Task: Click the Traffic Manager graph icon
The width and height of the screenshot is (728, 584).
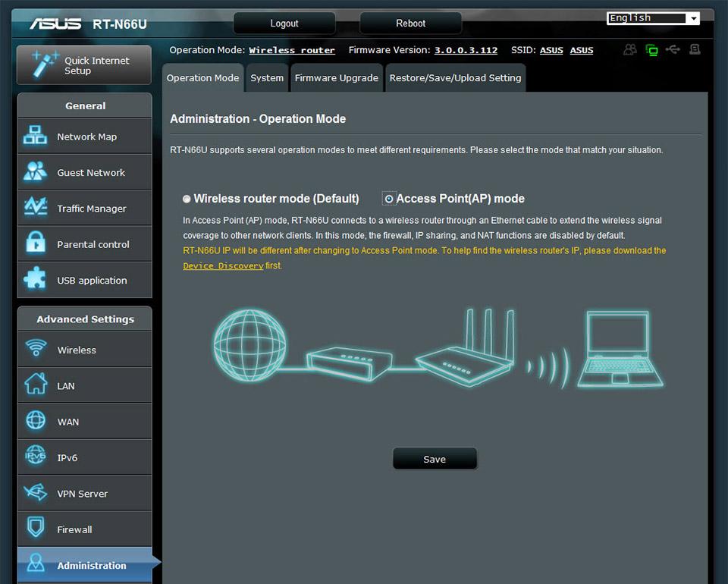Action: tap(36, 206)
